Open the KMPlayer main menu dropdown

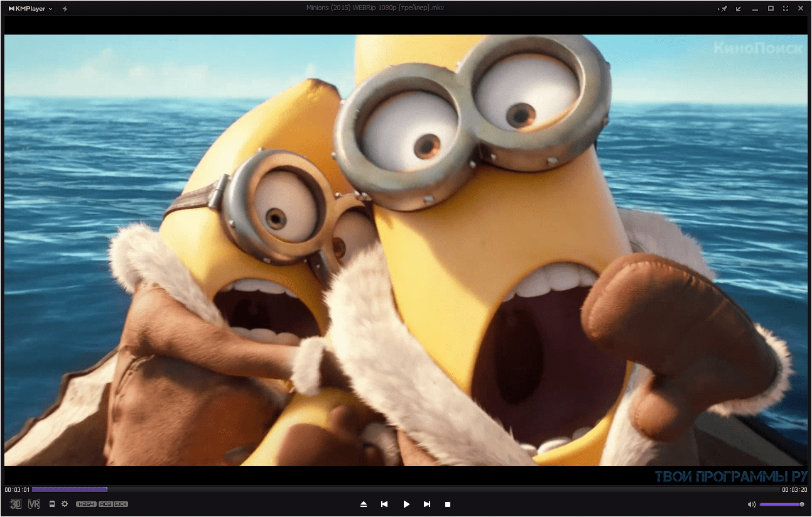tap(31, 9)
